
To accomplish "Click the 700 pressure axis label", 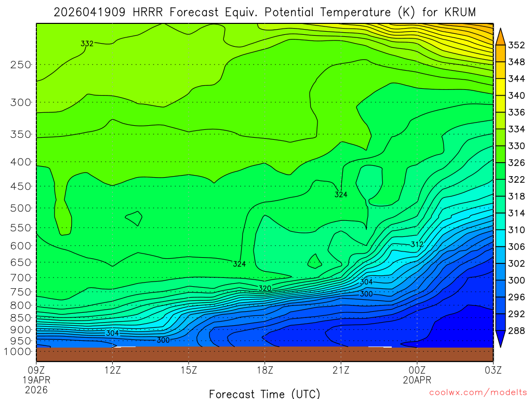I will (21, 277).
